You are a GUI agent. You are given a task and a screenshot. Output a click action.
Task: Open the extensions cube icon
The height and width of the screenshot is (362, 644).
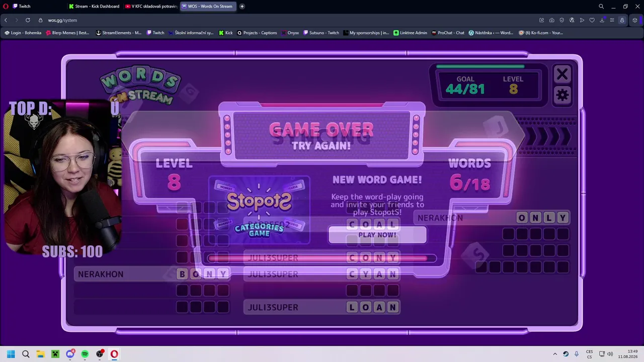point(634,20)
